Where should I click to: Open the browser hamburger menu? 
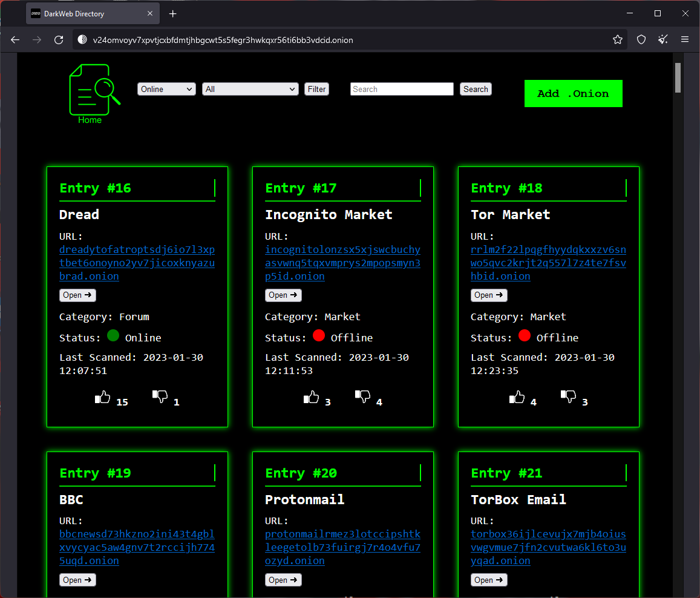click(x=685, y=40)
